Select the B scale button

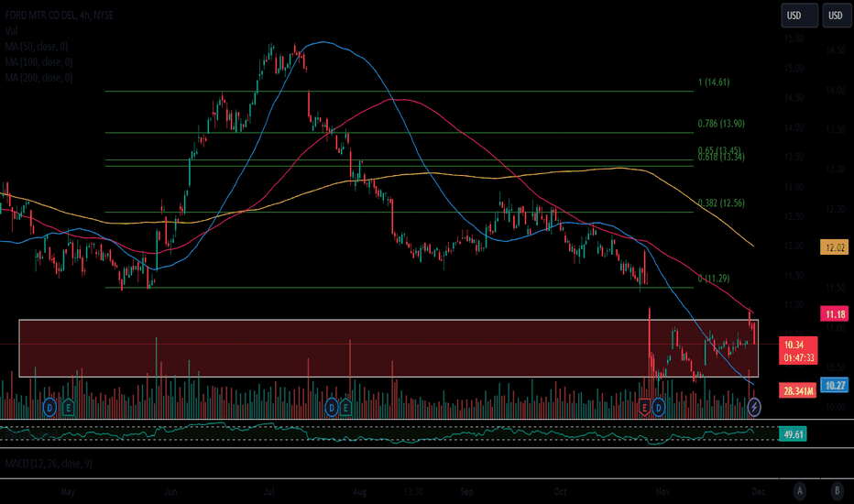coord(838,491)
